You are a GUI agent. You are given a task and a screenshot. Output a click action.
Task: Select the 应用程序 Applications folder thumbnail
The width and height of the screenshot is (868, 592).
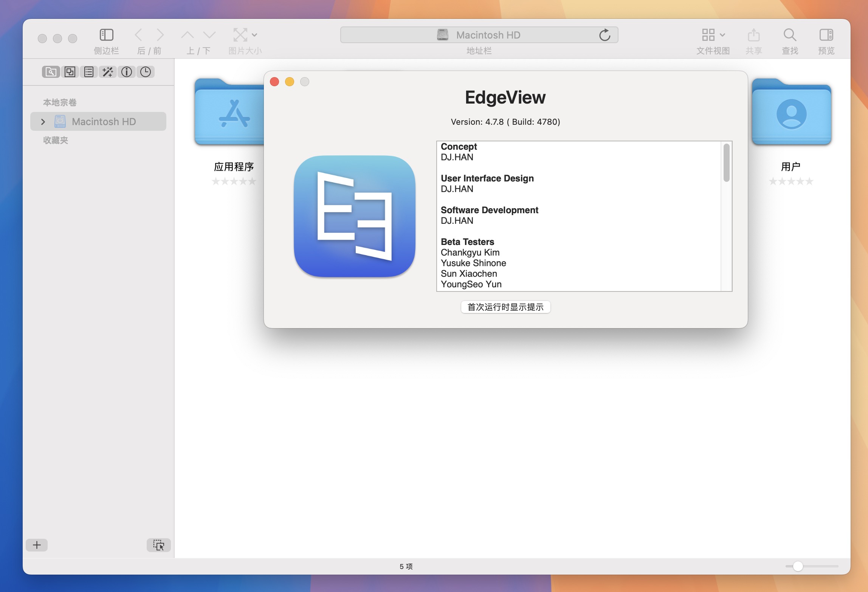coord(229,112)
